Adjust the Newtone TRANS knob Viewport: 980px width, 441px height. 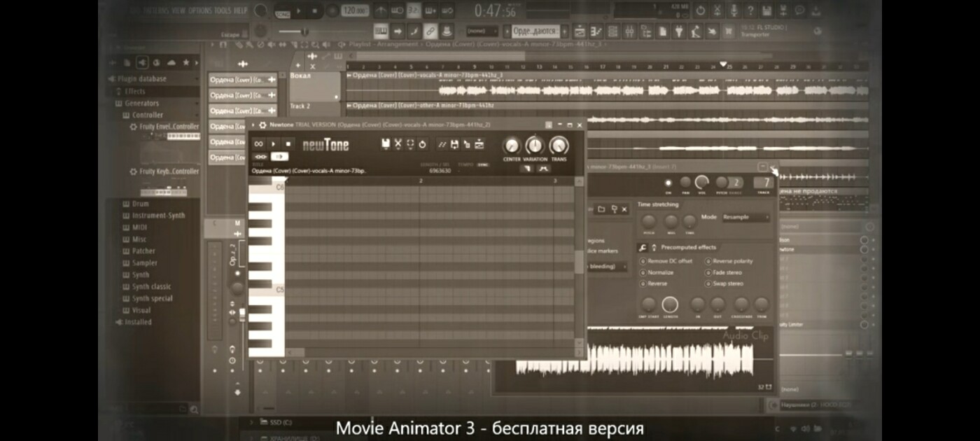[559, 146]
